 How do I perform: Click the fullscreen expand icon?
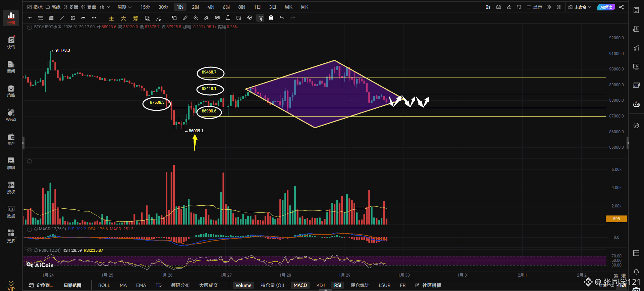(x=559, y=7)
